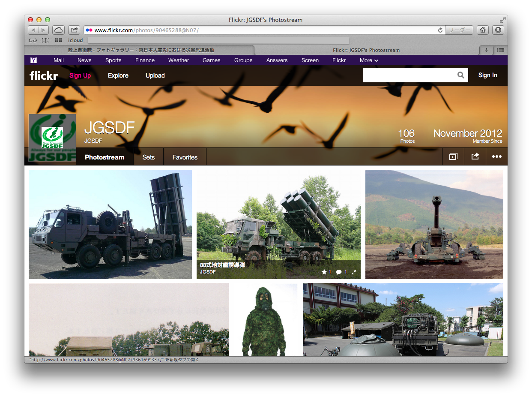
Task: Click the Safari share button in toolbar
Action: pyautogui.click(x=74, y=30)
